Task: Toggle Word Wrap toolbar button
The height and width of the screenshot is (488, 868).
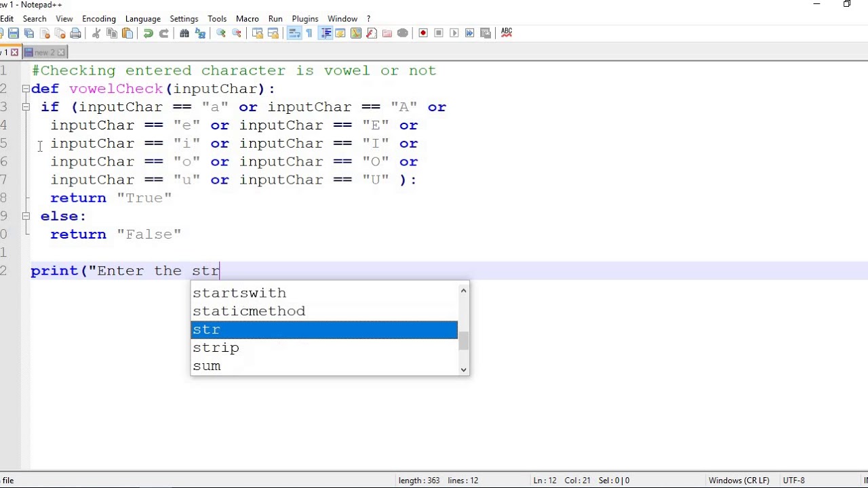Action: pos(294,33)
